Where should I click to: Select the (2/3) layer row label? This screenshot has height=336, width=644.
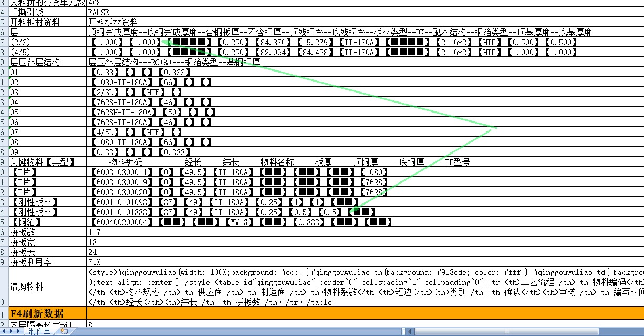[x=47, y=42]
